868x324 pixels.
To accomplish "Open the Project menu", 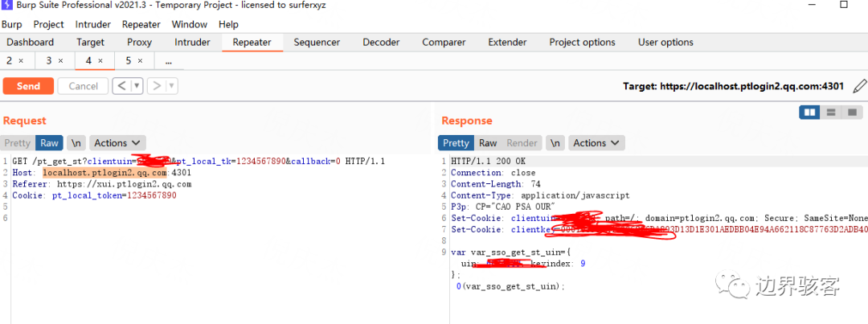I will (x=49, y=24).
